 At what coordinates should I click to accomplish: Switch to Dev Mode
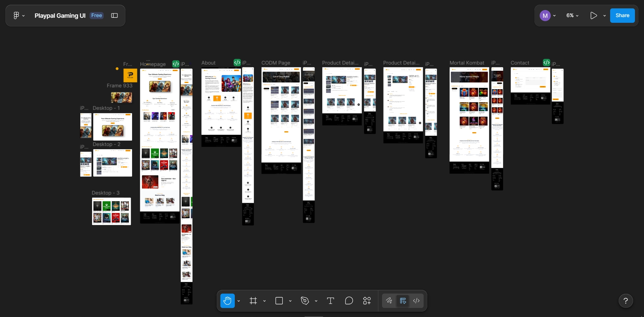(x=416, y=301)
